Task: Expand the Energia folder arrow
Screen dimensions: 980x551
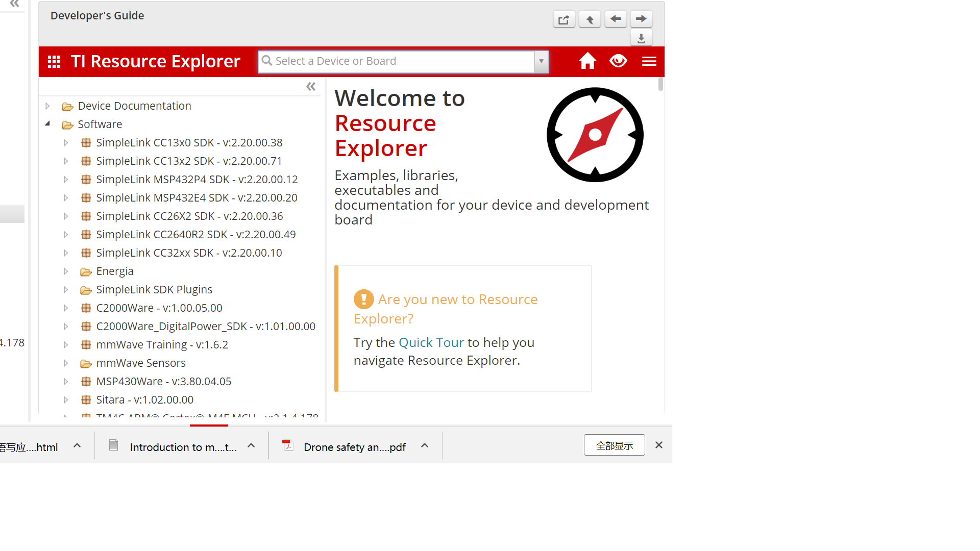Action: (x=66, y=271)
